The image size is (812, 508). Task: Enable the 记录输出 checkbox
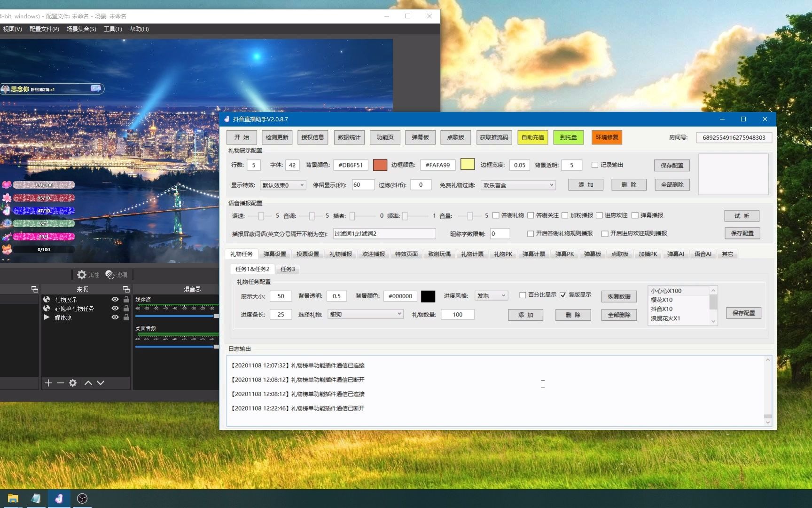pyautogui.click(x=595, y=165)
